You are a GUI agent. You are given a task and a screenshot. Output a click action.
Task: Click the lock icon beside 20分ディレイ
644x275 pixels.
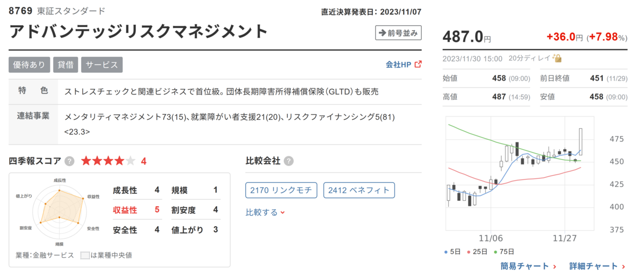[557, 58]
